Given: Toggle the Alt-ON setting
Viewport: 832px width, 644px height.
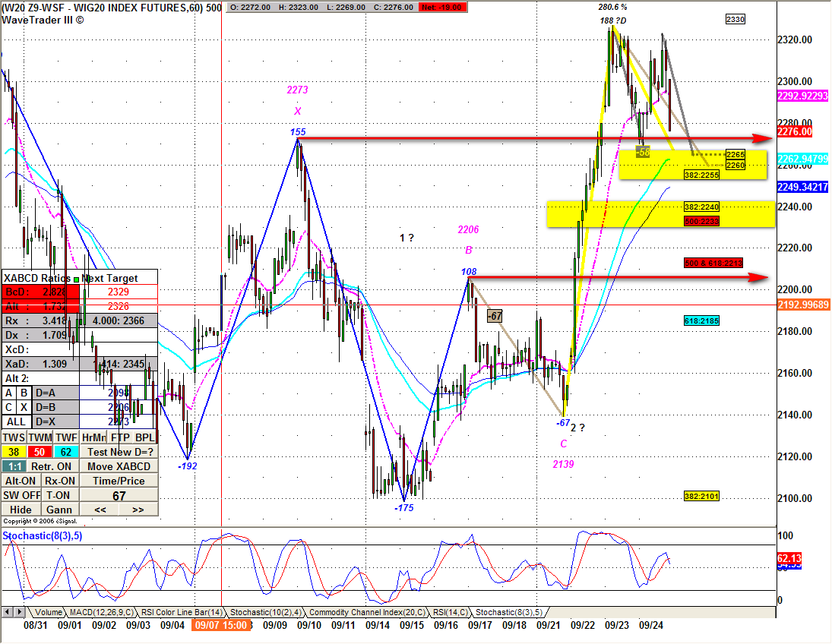Looking at the screenshot, I should click(x=21, y=481).
